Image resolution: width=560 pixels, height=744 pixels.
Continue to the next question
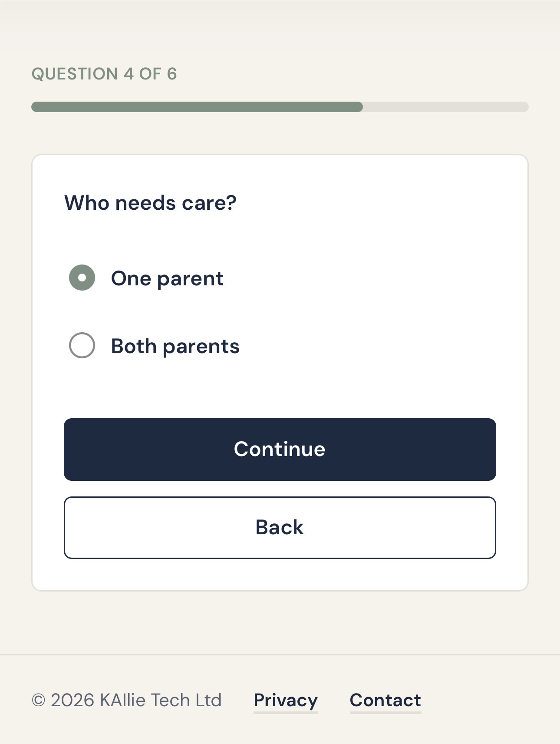[280, 449]
